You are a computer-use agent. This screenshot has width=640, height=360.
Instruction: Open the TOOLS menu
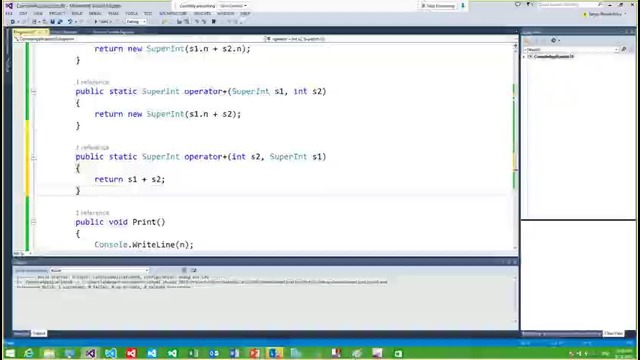pyautogui.click(x=131, y=13)
